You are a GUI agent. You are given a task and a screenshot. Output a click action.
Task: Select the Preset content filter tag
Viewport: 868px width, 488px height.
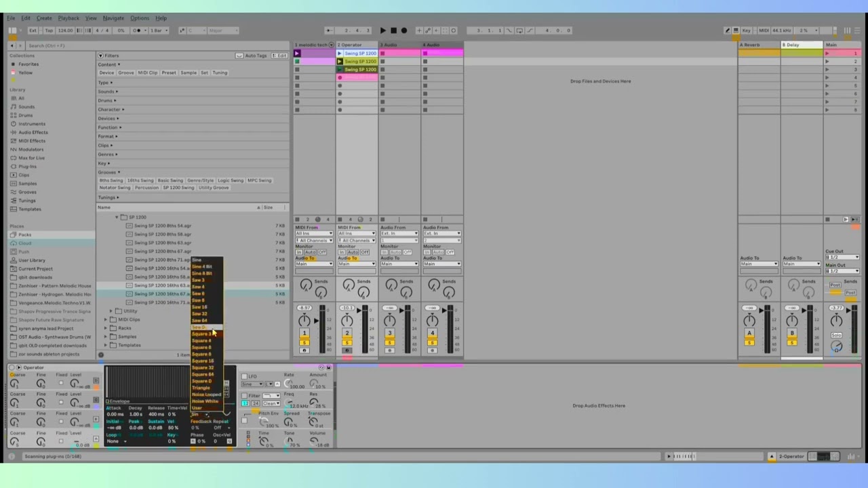tap(169, 73)
